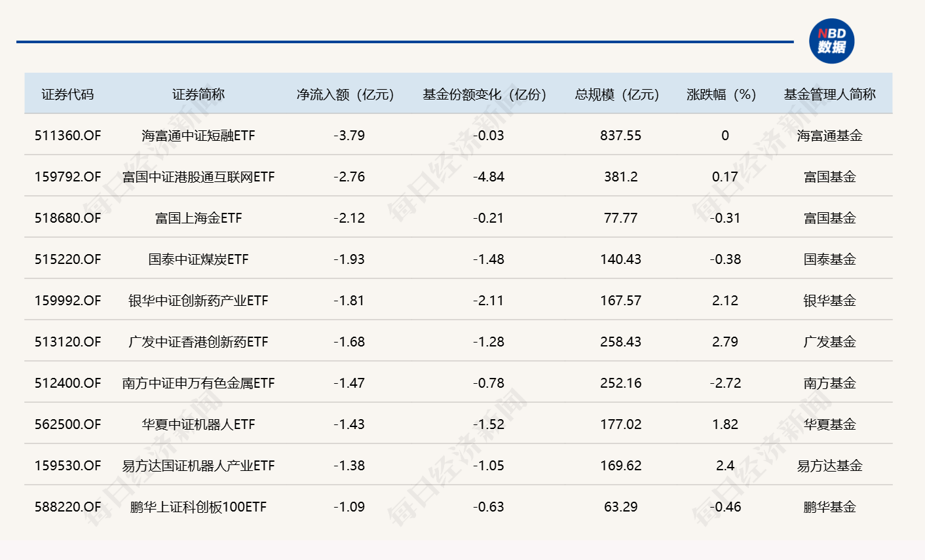Screen dimensions: 925x560
Task: Select the fund name 富国中证港股通互联网ETF
Action: click(x=198, y=177)
